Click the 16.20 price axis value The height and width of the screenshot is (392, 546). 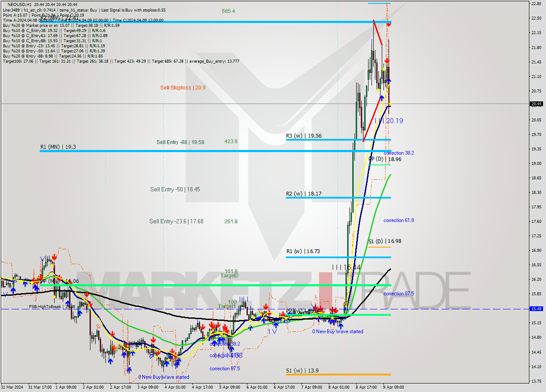[x=536, y=279]
